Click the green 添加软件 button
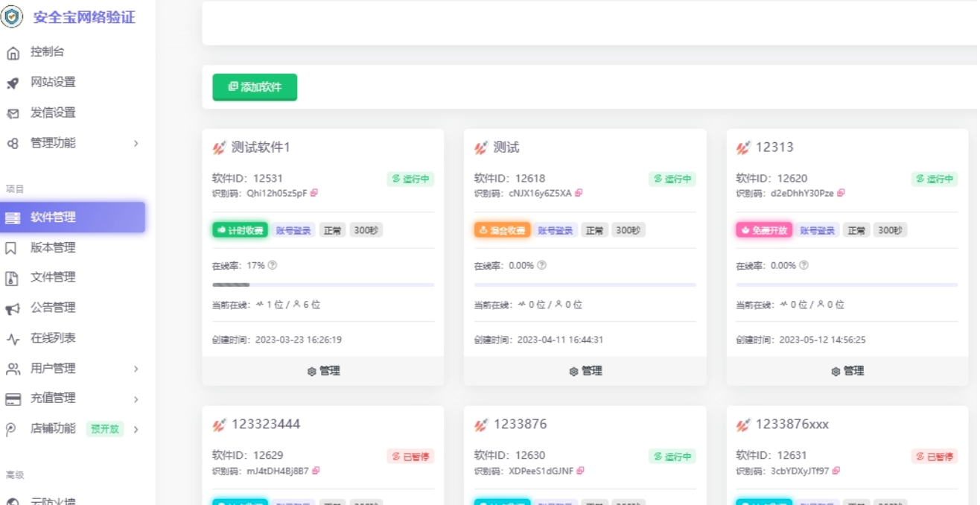Image resolution: width=980 pixels, height=505 pixels. click(255, 87)
